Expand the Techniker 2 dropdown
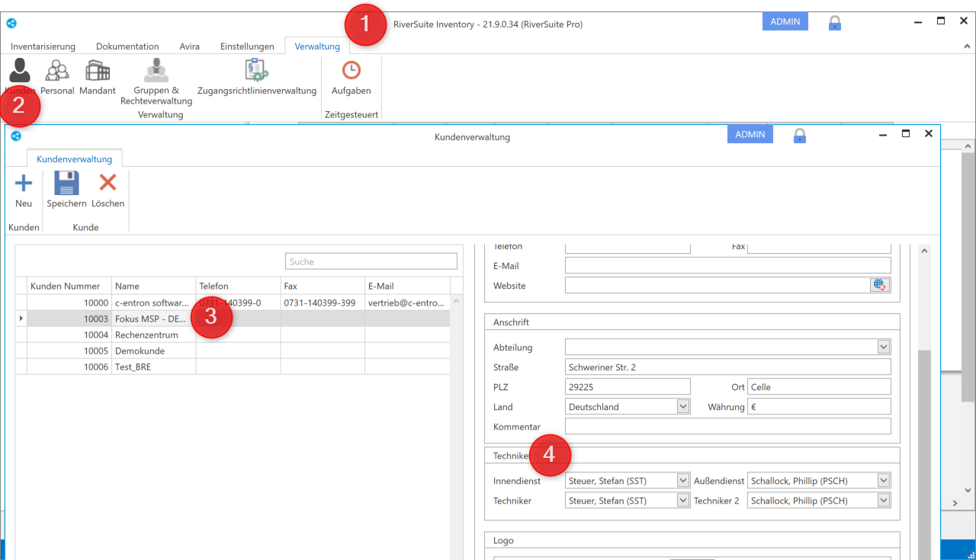Image resolution: width=976 pixels, height=560 pixels. pyautogui.click(x=884, y=501)
